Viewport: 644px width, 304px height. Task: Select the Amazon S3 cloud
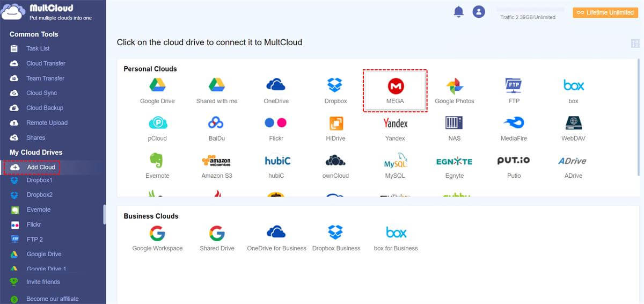coord(217,165)
